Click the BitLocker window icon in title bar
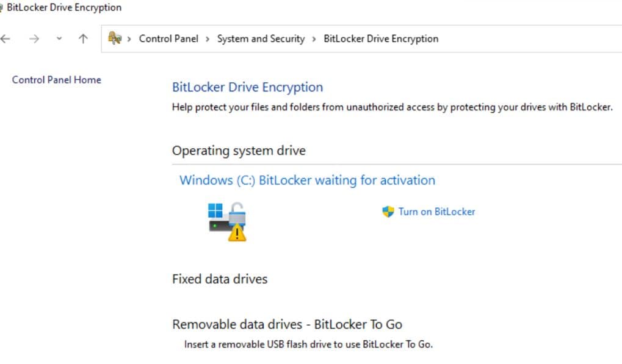Image resolution: width=622 pixels, height=364 pixels. pos(2,8)
